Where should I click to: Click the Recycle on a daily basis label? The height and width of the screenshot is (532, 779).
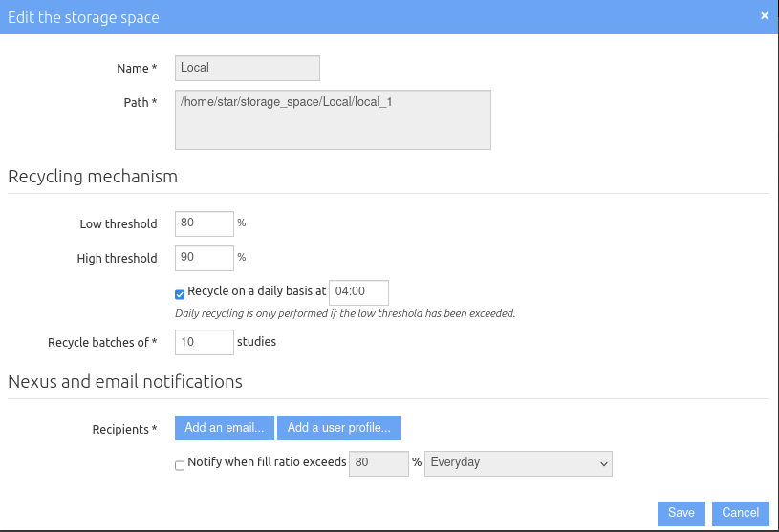click(257, 291)
